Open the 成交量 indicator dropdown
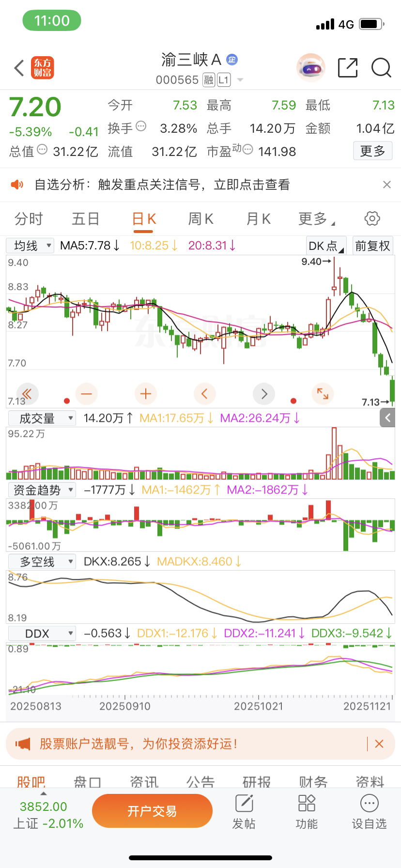401x868 pixels. point(42,418)
